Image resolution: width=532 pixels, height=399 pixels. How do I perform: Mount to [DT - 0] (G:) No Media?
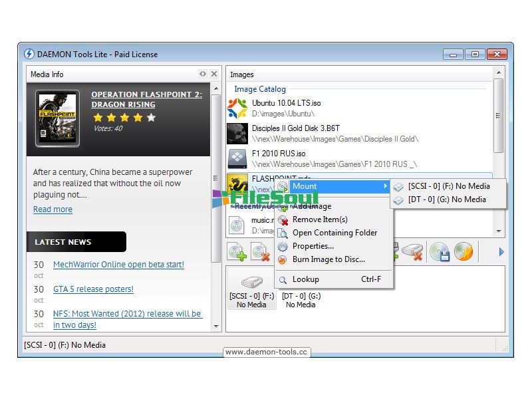(x=448, y=199)
